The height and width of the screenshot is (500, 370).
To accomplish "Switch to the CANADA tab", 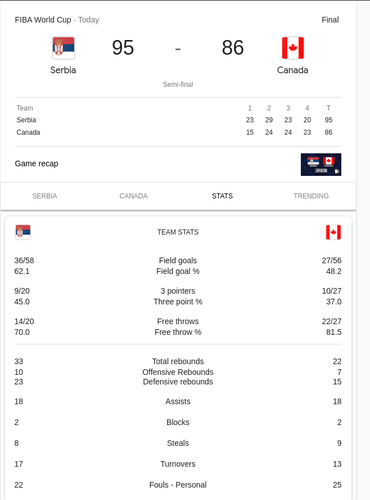I will (133, 196).
